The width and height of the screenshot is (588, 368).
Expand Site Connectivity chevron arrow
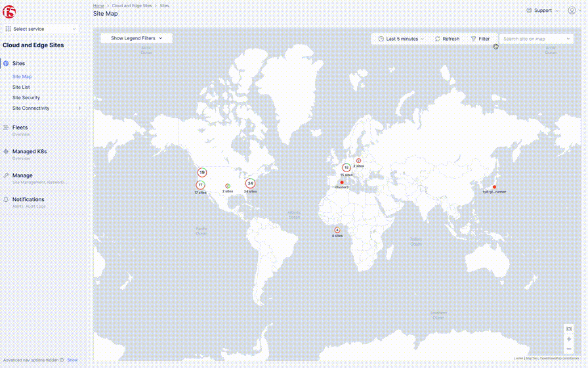tap(79, 108)
